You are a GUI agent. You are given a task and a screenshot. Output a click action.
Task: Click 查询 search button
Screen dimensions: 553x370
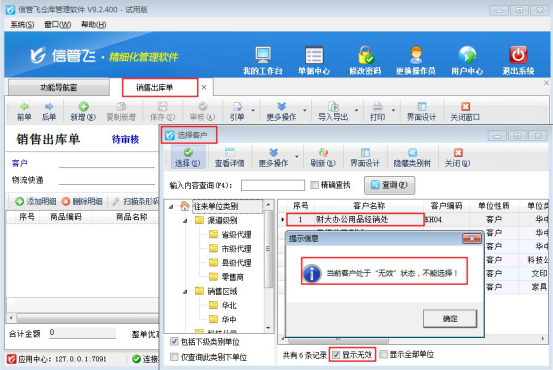click(x=389, y=185)
